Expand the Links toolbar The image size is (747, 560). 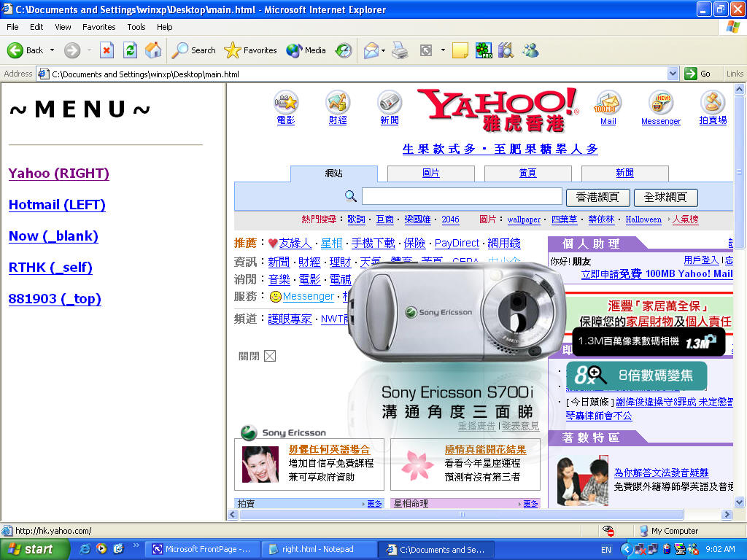735,74
